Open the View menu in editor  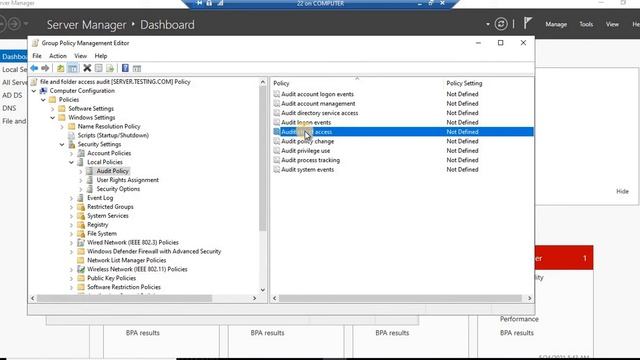[80, 56]
